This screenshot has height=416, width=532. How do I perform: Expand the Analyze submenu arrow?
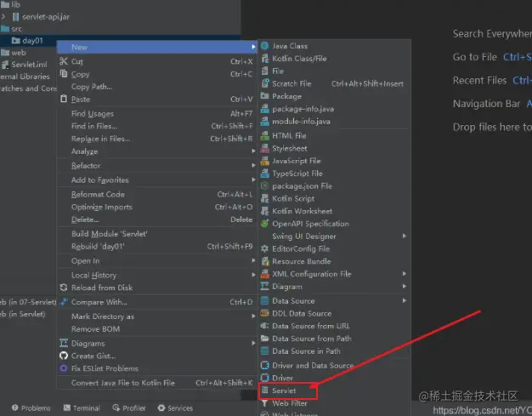tap(253, 151)
